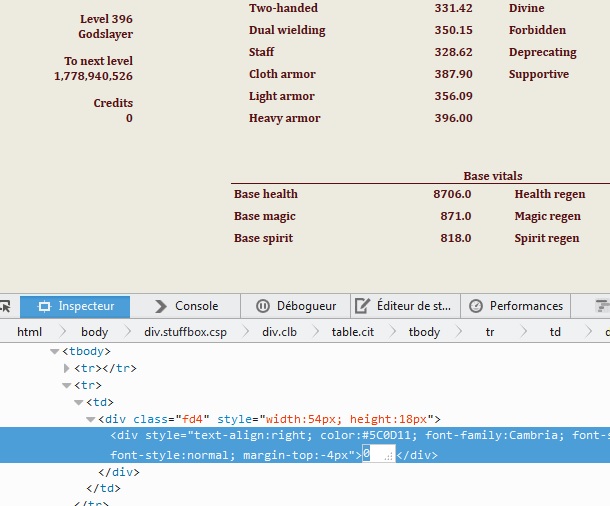Image resolution: width=610 pixels, height=506 pixels.
Task: Open the Inspecteur tab
Action: 75,306
